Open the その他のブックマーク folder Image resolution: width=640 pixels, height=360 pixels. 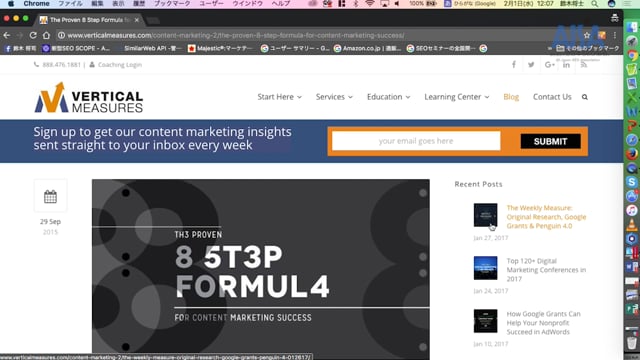[x=588, y=48]
